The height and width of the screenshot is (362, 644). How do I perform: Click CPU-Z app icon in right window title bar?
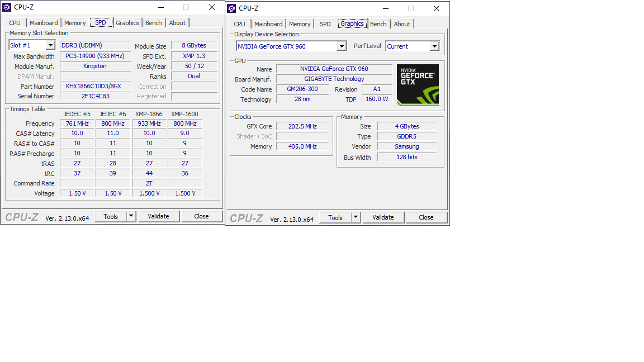(x=231, y=8)
